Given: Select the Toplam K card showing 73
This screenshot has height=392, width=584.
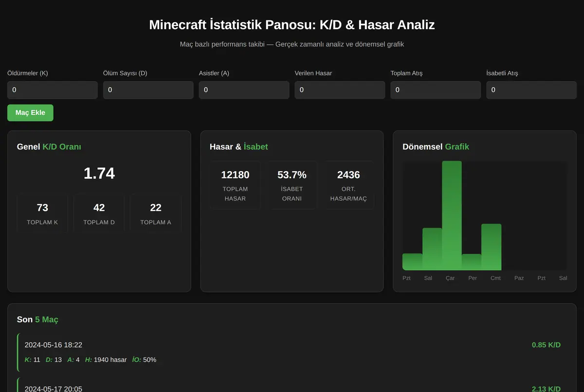Looking at the screenshot, I should (42, 214).
